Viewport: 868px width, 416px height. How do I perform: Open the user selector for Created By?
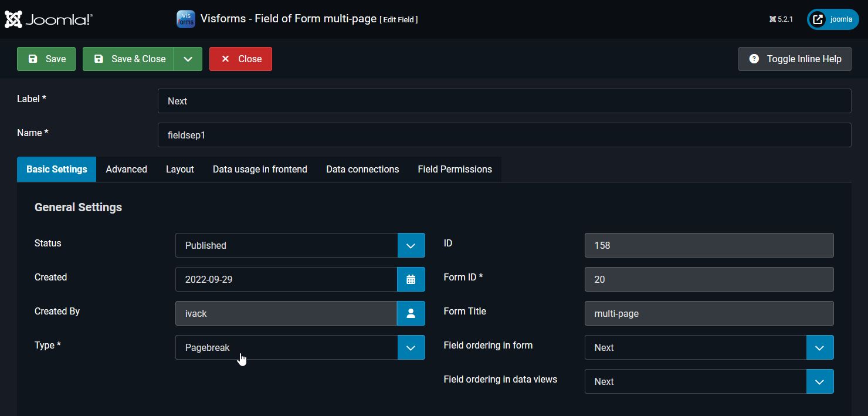[x=411, y=313]
